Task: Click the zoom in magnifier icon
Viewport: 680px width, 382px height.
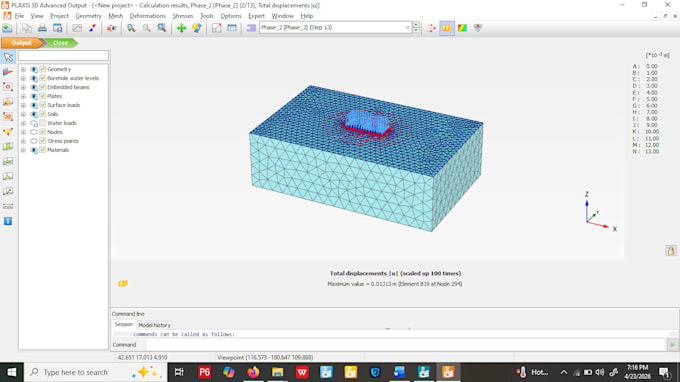Action: [131, 28]
